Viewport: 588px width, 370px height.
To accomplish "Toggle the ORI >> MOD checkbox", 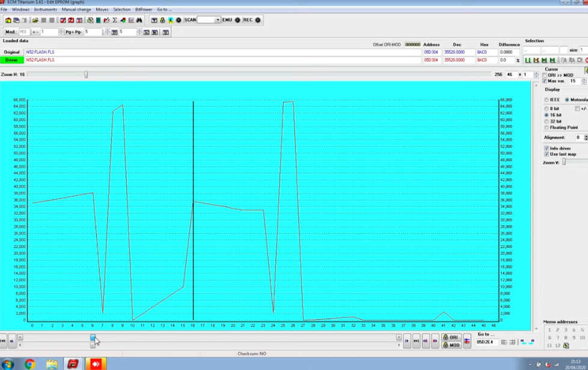I will 545,75.
